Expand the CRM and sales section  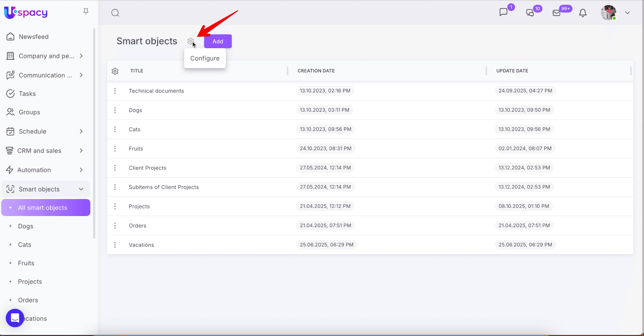81,151
